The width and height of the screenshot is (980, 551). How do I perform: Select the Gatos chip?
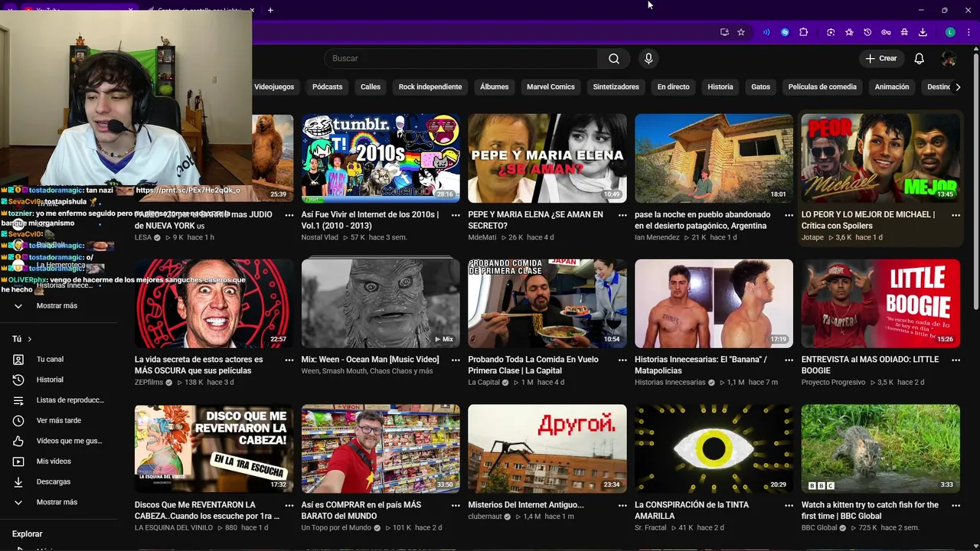[760, 87]
